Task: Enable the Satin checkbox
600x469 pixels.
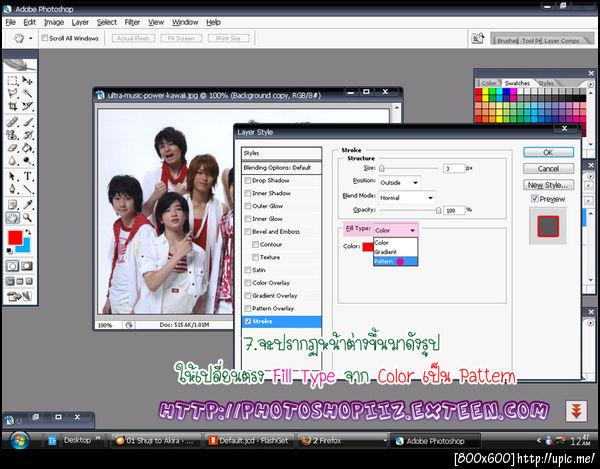Action: (x=248, y=270)
